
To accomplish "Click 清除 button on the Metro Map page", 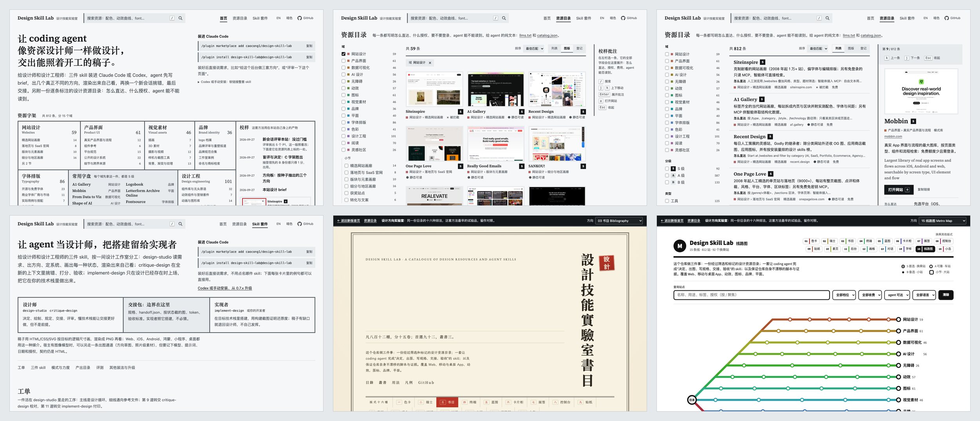I will coord(946,295).
